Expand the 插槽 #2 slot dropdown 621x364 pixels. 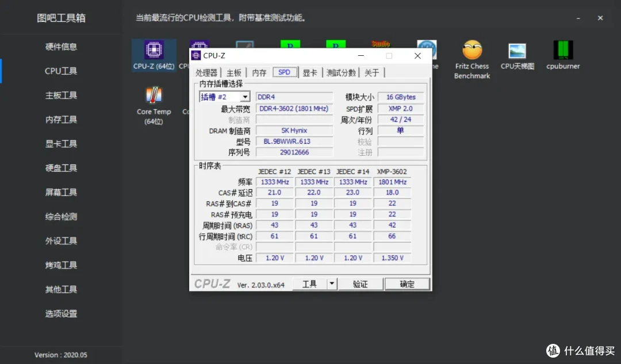(x=245, y=97)
